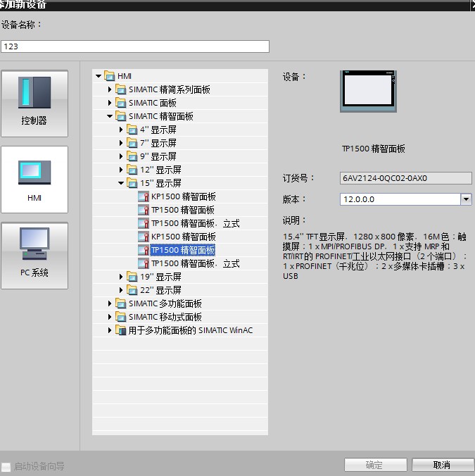Click folder icon of 19" 显示屏

pos(132,277)
